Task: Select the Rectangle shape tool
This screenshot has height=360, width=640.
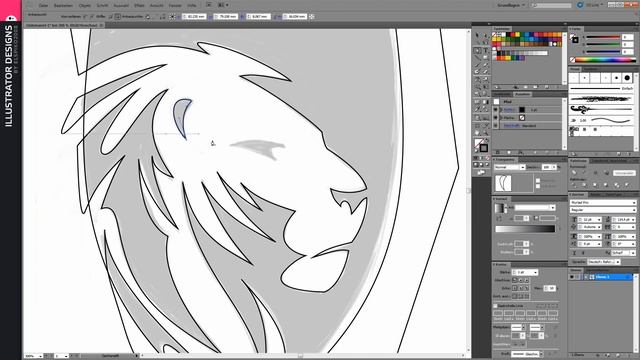Action: pos(485,58)
